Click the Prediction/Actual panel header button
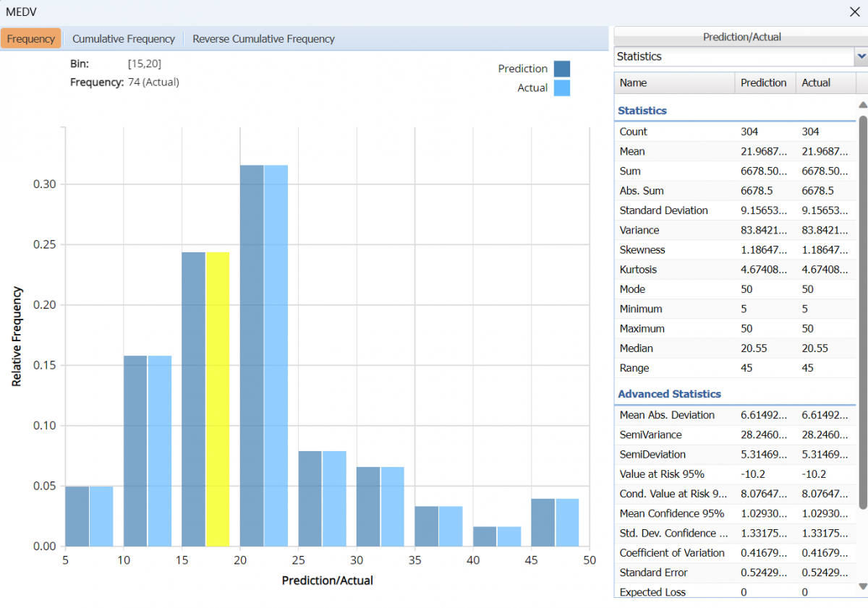Image resolution: width=868 pixels, height=608 pixels. (x=741, y=37)
